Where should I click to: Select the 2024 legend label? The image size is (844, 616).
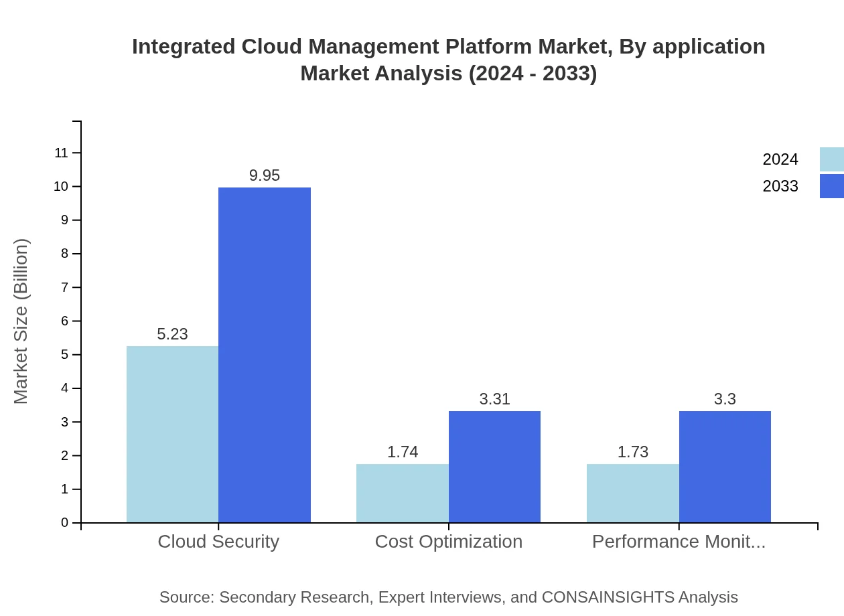coord(780,159)
